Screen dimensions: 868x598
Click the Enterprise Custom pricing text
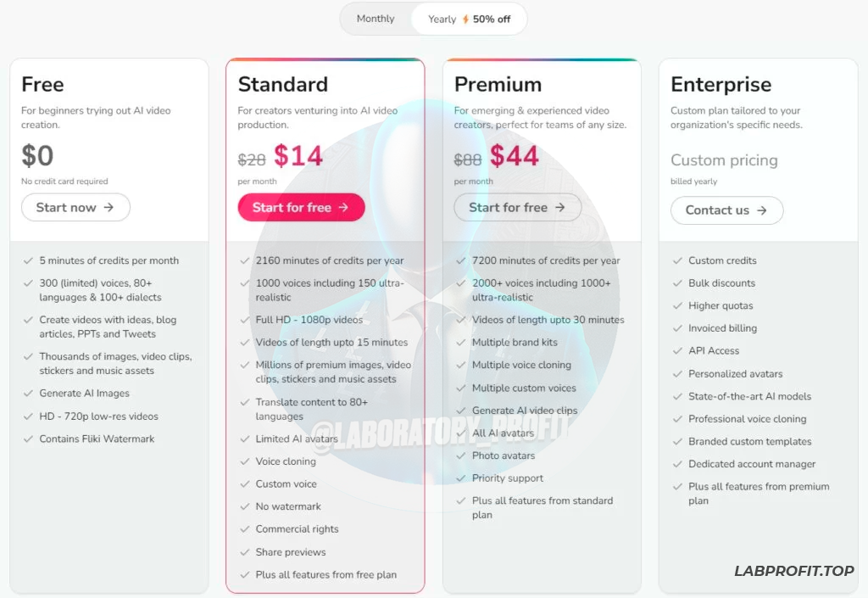point(724,160)
